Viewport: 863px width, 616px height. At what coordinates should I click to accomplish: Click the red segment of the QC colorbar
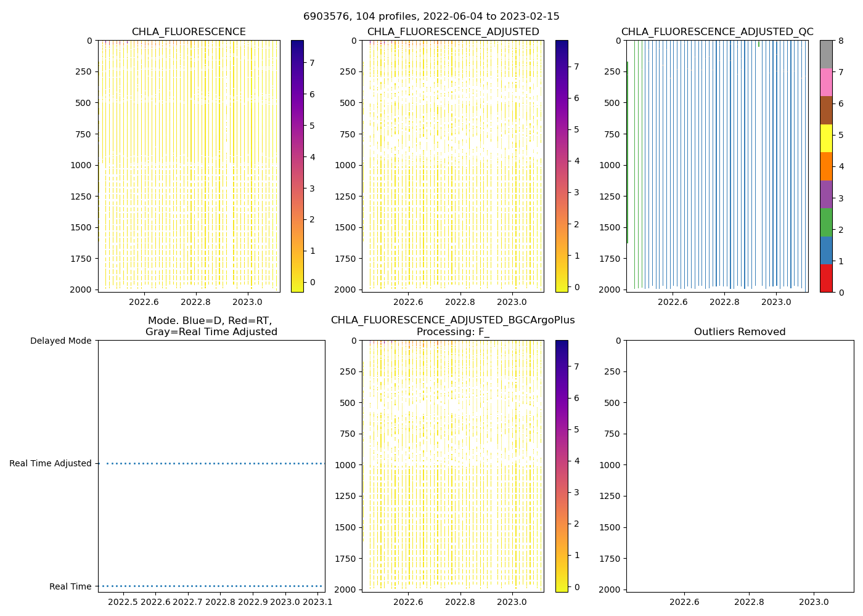[826, 278]
